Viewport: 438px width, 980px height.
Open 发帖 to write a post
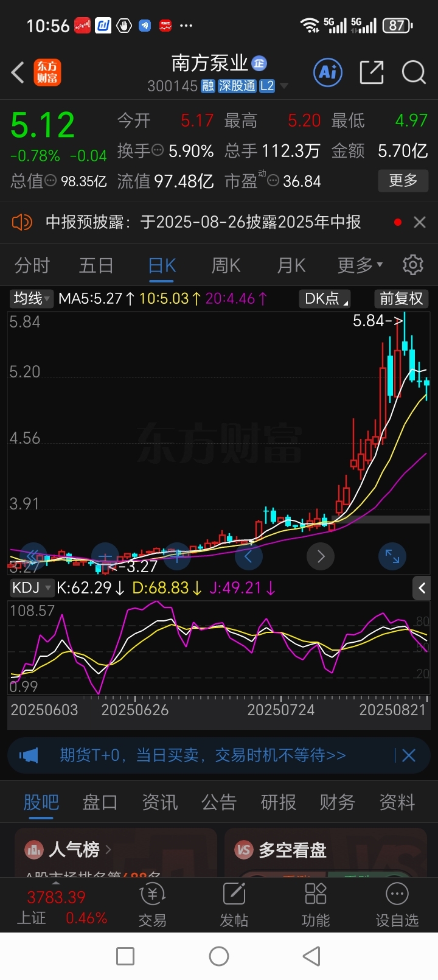(234, 905)
